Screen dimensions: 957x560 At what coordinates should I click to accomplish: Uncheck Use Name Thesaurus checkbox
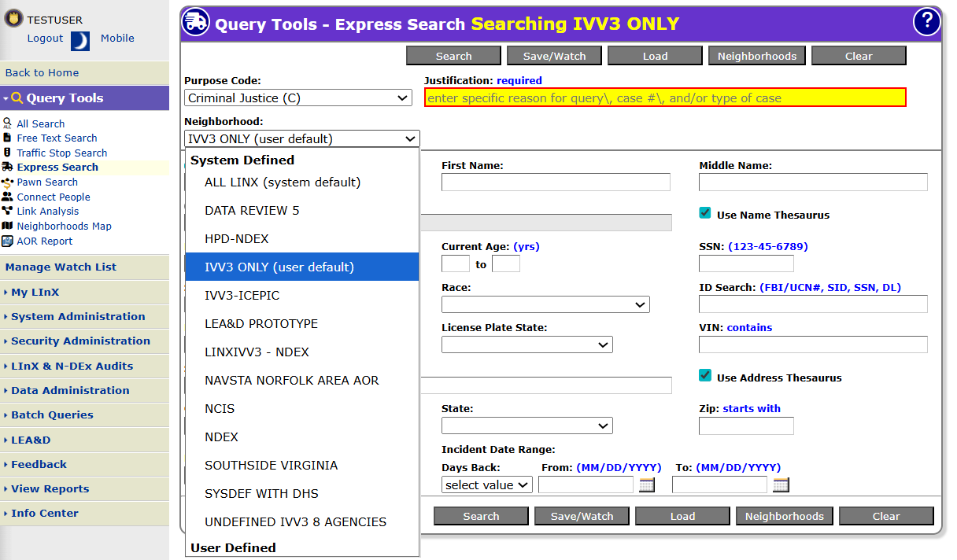[x=705, y=213]
